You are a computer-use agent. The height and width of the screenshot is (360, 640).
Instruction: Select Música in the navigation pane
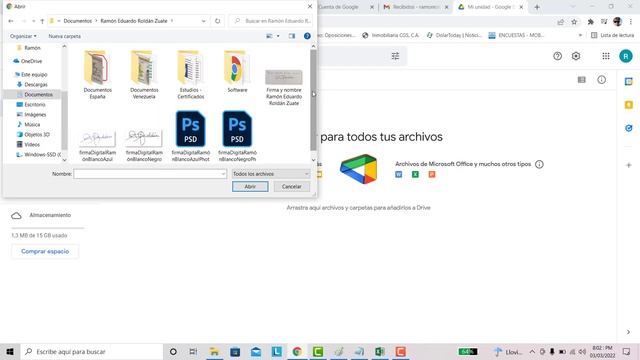tap(32, 124)
